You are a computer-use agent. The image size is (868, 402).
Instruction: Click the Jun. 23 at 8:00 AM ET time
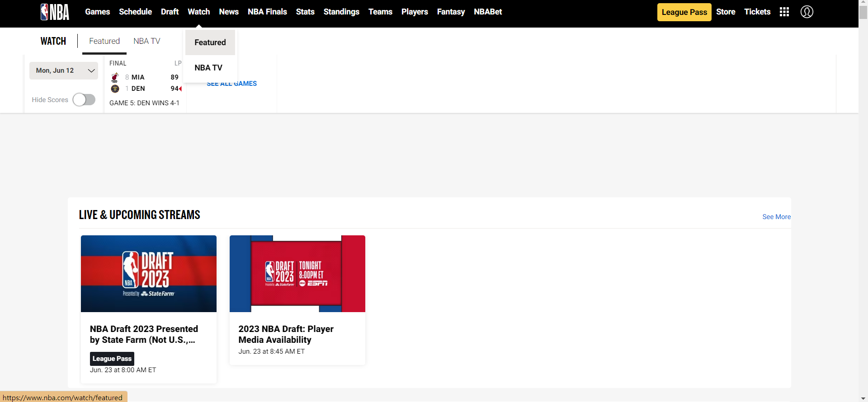click(123, 370)
